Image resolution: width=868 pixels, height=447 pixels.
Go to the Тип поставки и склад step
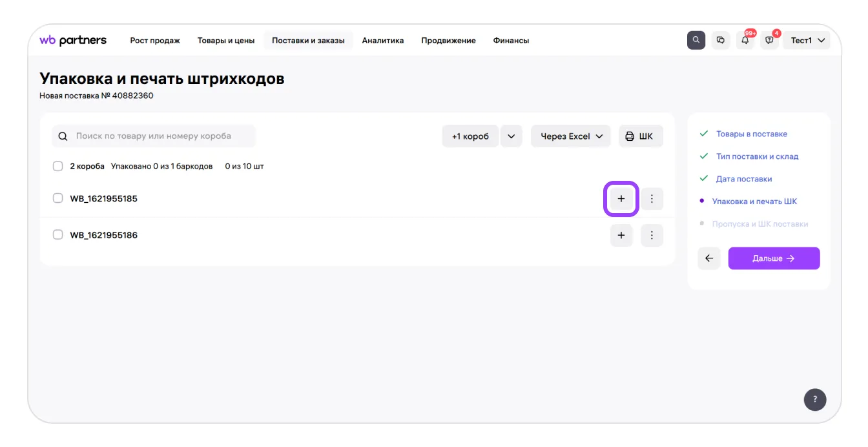pos(757,156)
